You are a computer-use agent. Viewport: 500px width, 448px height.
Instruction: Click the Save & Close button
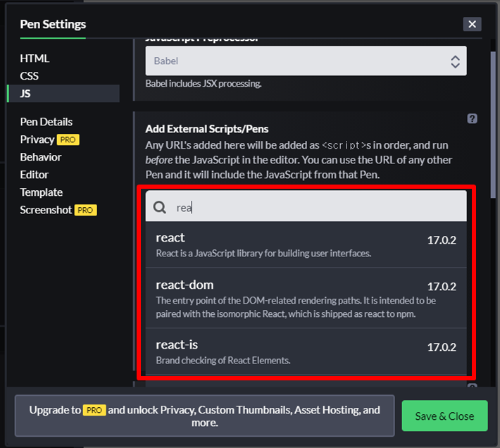(444, 416)
